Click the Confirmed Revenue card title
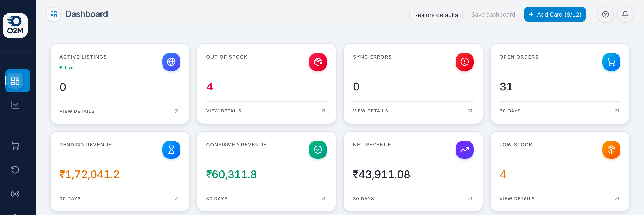The height and width of the screenshot is (215, 644). tap(236, 145)
